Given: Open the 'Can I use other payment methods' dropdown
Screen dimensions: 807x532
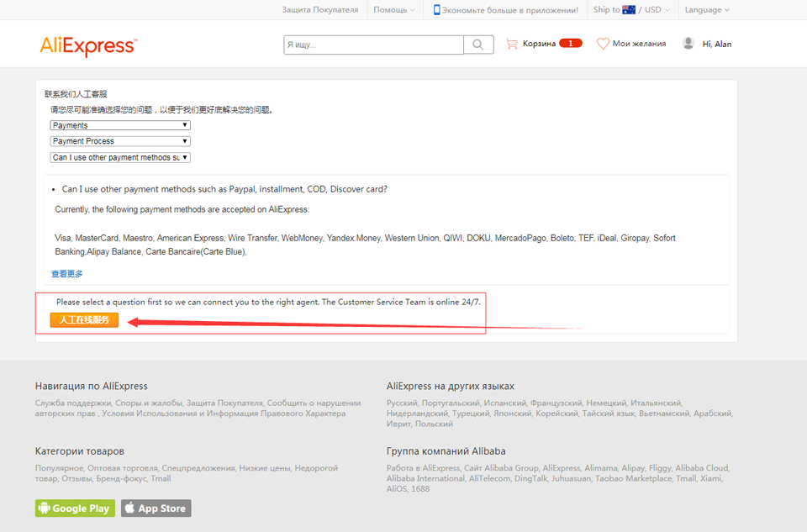Looking at the screenshot, I should (120, 157).
